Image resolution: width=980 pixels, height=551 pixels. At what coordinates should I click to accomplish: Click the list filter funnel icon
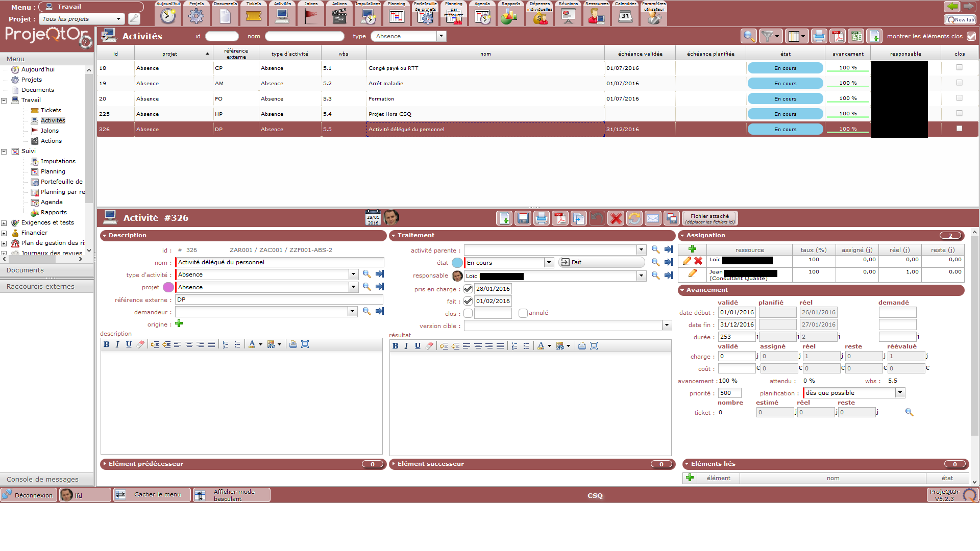point(767,36)
